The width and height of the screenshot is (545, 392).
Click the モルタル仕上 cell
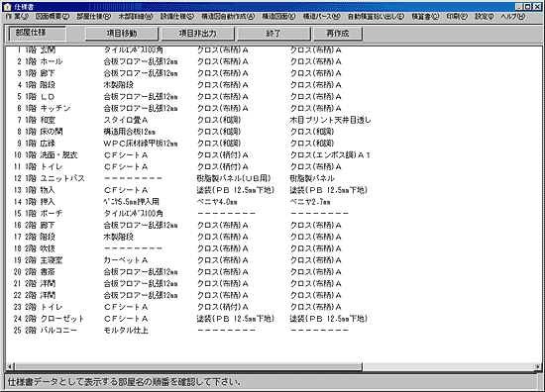point(126,331)
